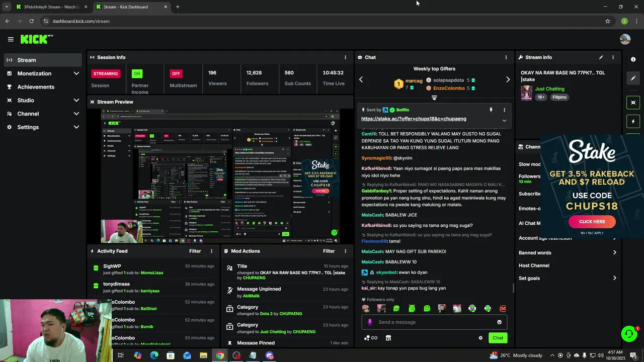644x362 pixels.
Task: Click the Just Chatting category link
Action: (x=549, y=89)
